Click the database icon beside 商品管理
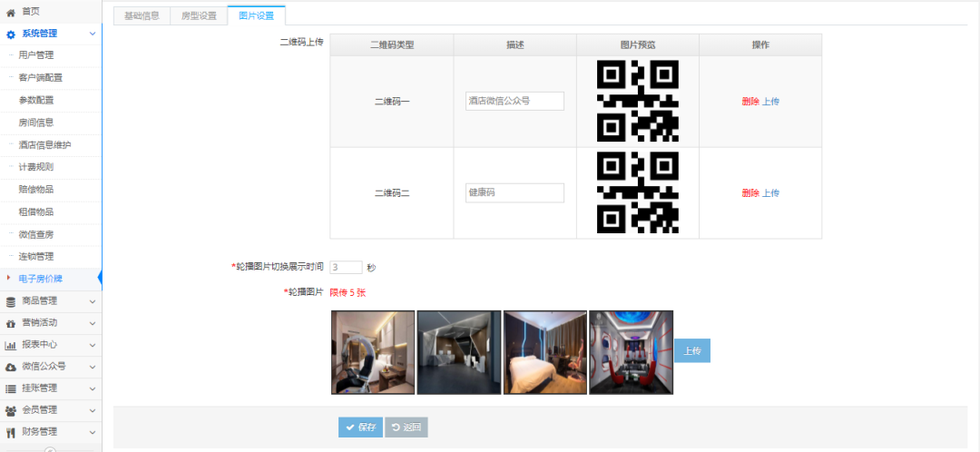Image resolution: width=980 pixels, height=452 pixels. 11,301
